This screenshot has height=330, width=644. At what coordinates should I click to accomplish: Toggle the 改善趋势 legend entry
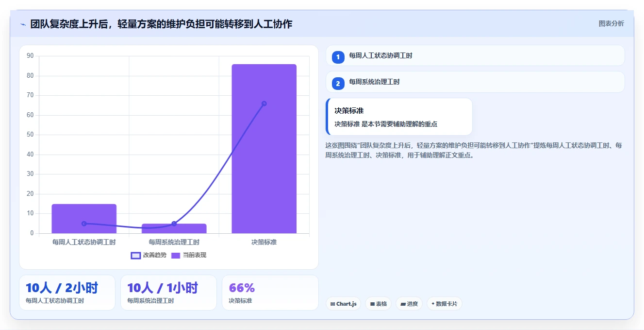[x=149, y=255]
